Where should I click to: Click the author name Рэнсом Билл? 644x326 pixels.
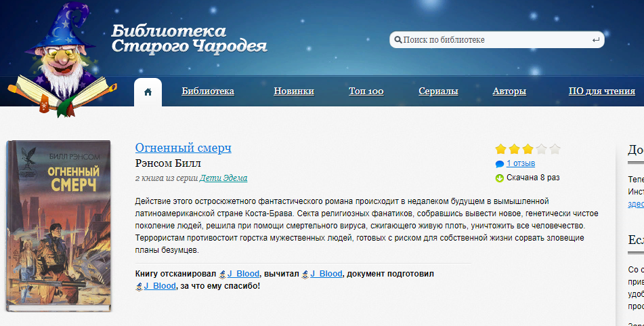tap(168, 163)
